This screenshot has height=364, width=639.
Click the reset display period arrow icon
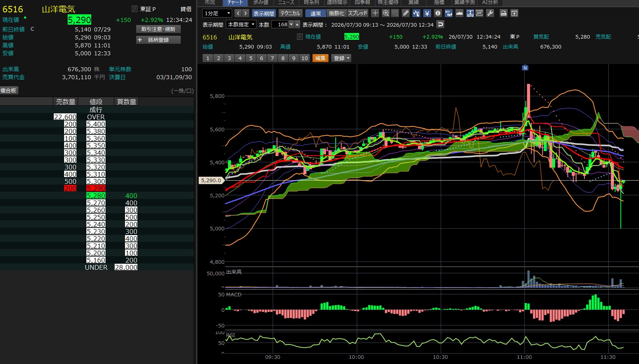pos(440,24)
